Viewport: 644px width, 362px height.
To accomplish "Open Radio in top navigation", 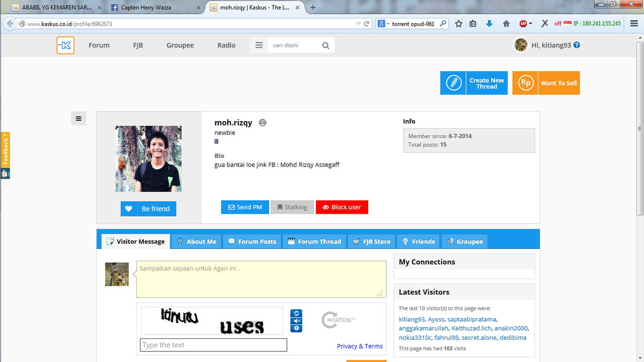I will pos(226,45).
